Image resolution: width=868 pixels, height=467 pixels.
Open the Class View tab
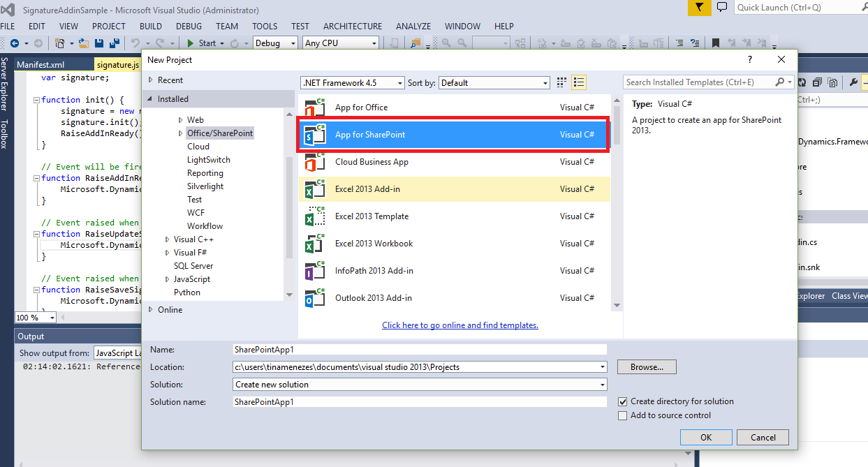click(849, 296)
